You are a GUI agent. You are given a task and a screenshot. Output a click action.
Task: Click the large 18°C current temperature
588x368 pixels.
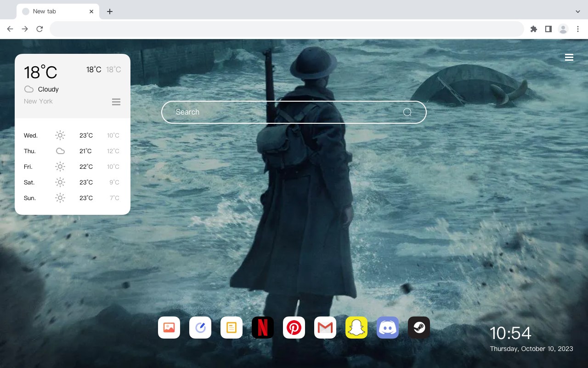point(40,72)
